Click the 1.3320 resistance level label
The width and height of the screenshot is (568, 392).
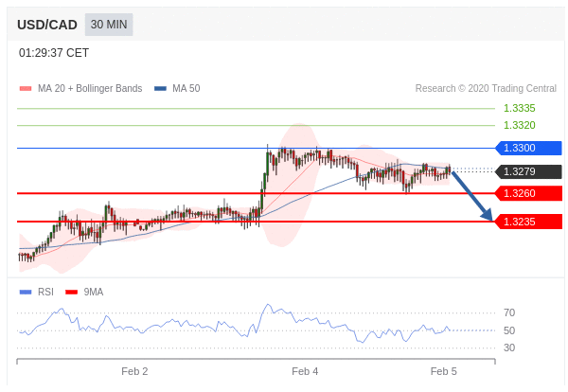point(519,125)
